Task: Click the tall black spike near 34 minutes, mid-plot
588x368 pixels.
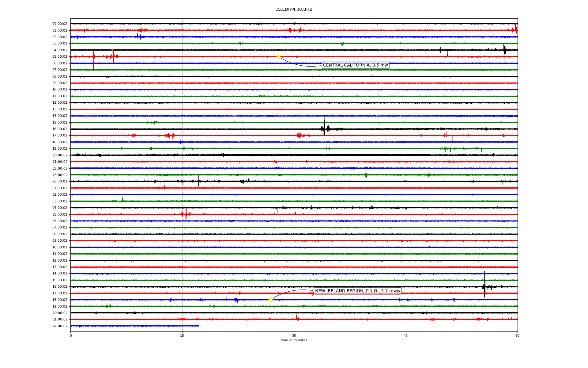Action: [x=324, y=126]
